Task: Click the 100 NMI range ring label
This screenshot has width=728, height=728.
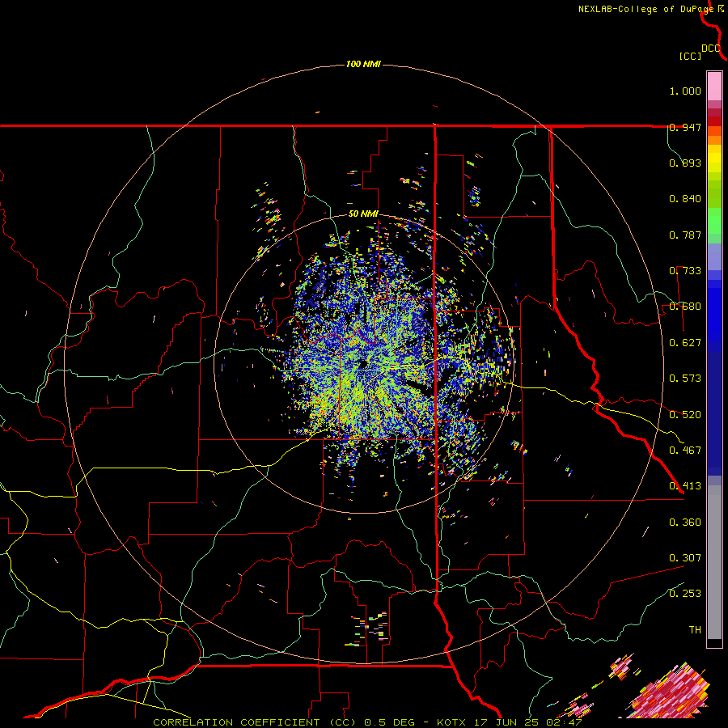Action: pyautogui.click(x=363, y=64)
